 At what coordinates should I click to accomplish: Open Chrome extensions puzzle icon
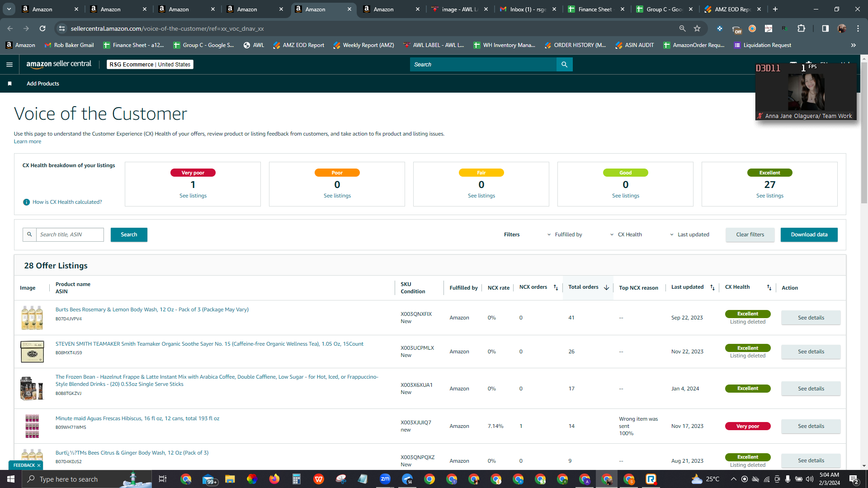(x=801, y=28)
